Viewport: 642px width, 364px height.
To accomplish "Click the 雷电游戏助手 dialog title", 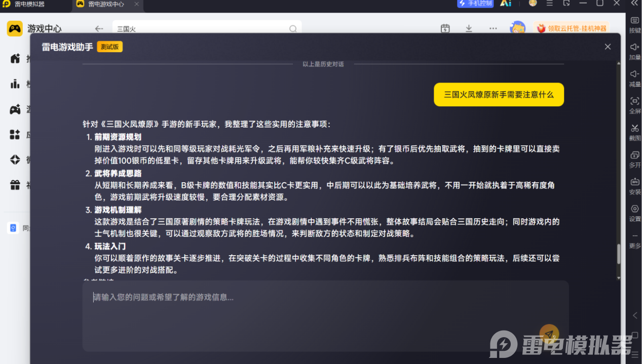I will pyautogui.click(x=67, y=47).
